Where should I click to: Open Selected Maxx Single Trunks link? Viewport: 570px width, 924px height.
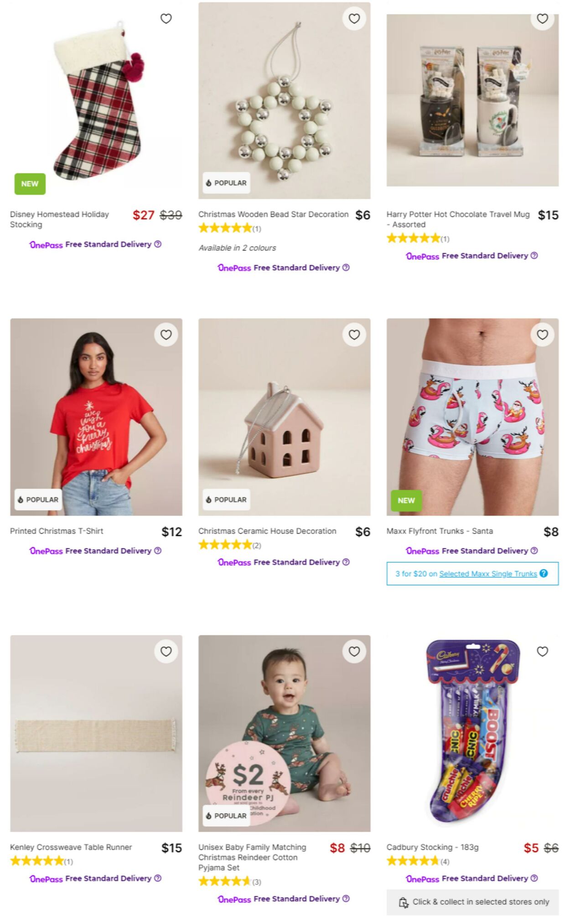488,574
